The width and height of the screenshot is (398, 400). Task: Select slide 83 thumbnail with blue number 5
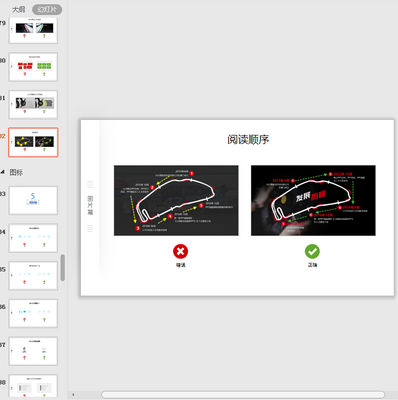(33, 200)
